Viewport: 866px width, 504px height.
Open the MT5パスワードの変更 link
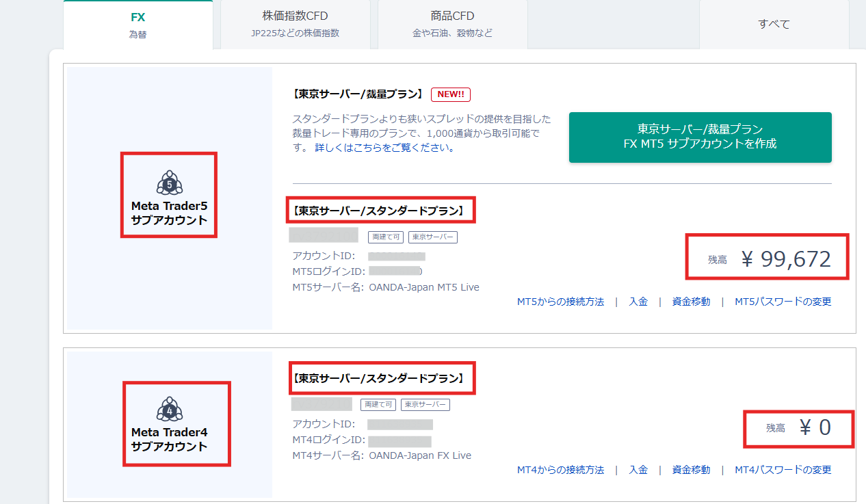click(x=783, y=302)
